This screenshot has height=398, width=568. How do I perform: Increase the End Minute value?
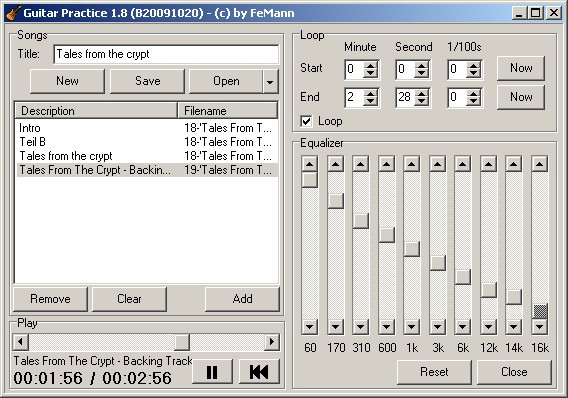pos(370,93)
